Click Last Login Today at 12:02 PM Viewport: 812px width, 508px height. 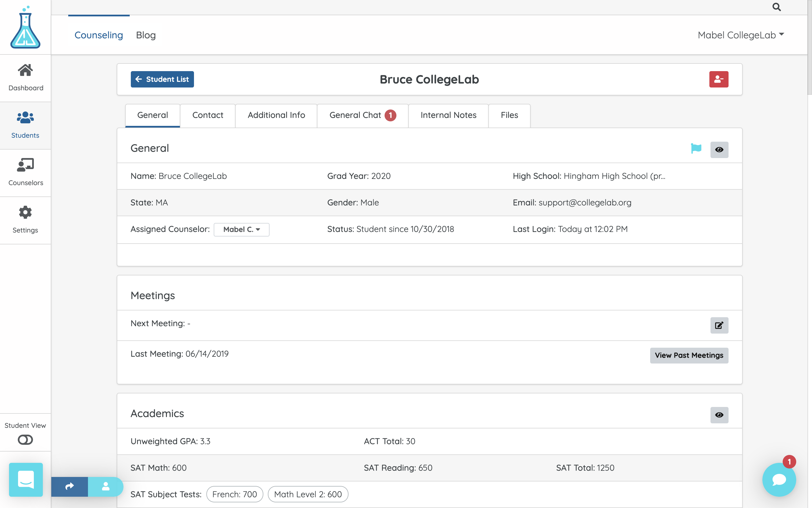tap(570, 229)
